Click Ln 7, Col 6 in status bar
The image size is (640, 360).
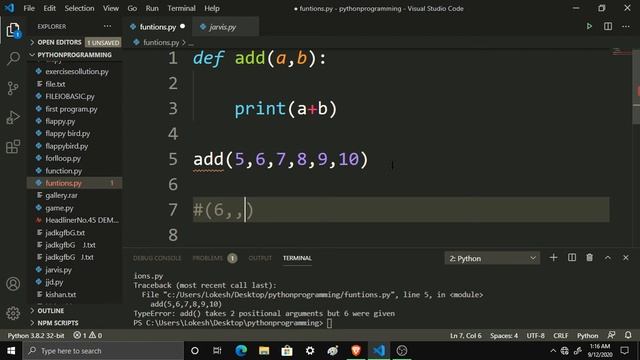tap(466, 336)
